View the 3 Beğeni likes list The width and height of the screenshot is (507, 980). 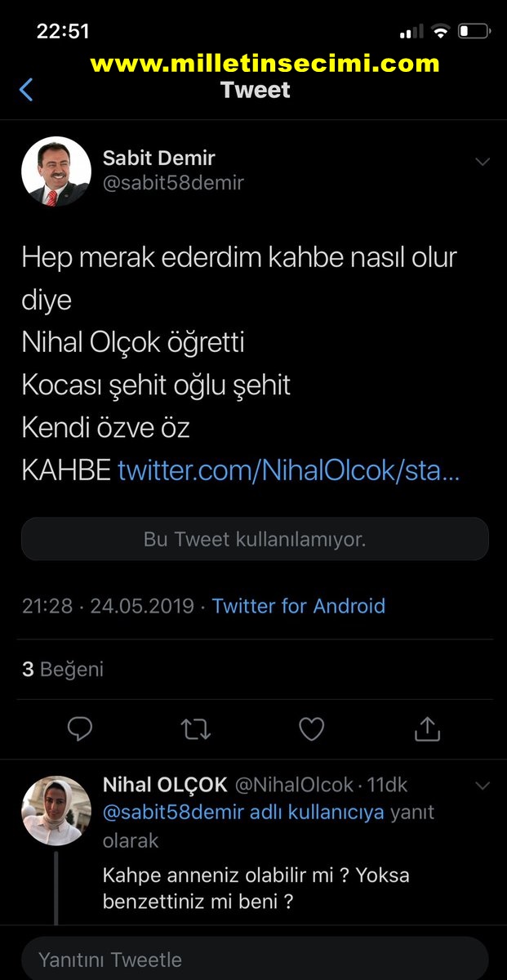63,670
